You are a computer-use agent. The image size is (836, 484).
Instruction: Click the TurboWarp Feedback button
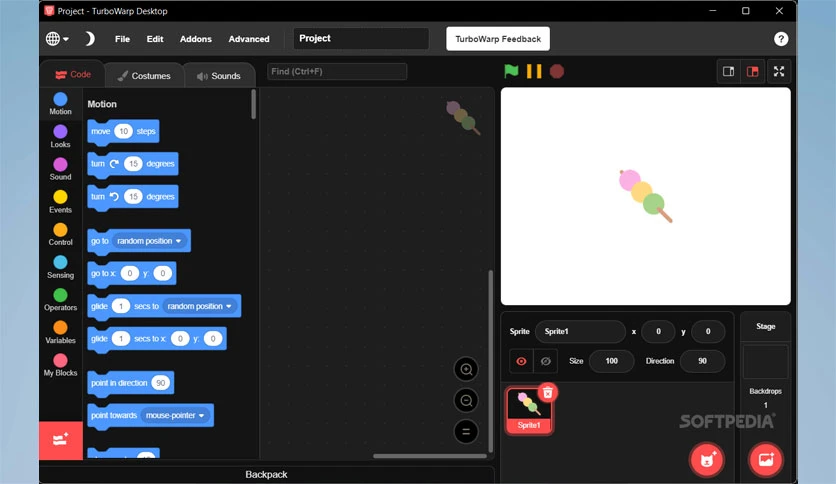point(498,39)
